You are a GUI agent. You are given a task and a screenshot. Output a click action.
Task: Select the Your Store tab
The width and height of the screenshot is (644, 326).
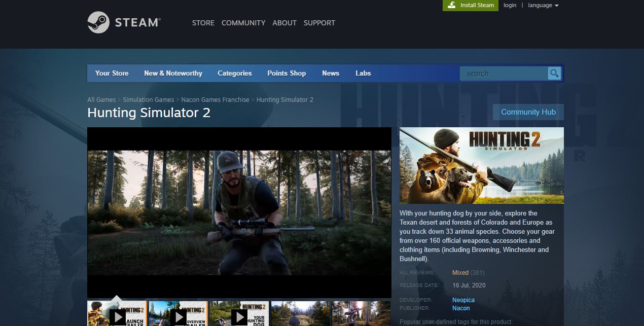(x=112, y=73)
